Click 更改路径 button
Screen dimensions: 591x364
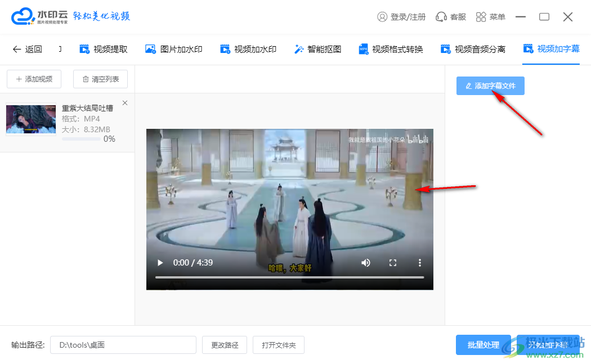225,345
